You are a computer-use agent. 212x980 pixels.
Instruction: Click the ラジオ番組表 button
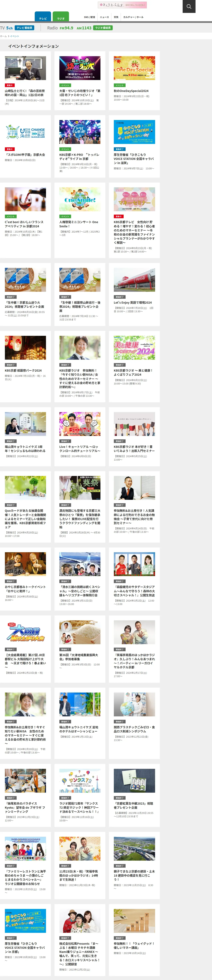[103, 28]
